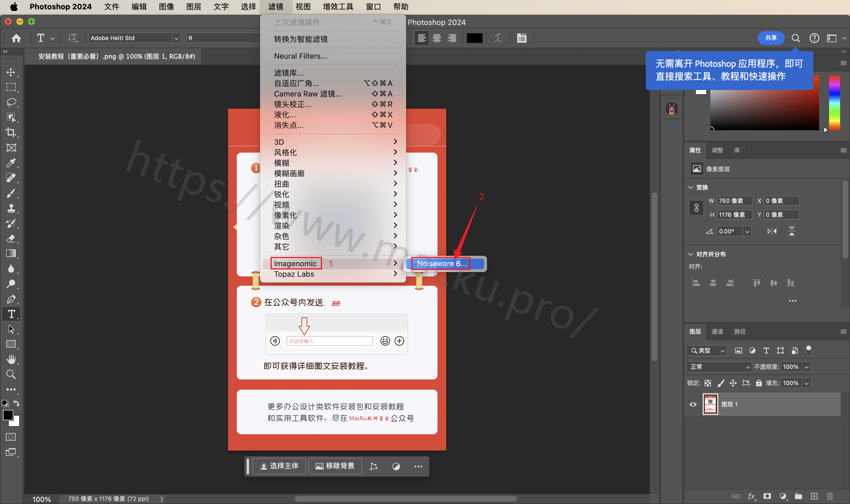Open the Apple menu
This screenshot has height=504, width=850.
pos(14,7)
